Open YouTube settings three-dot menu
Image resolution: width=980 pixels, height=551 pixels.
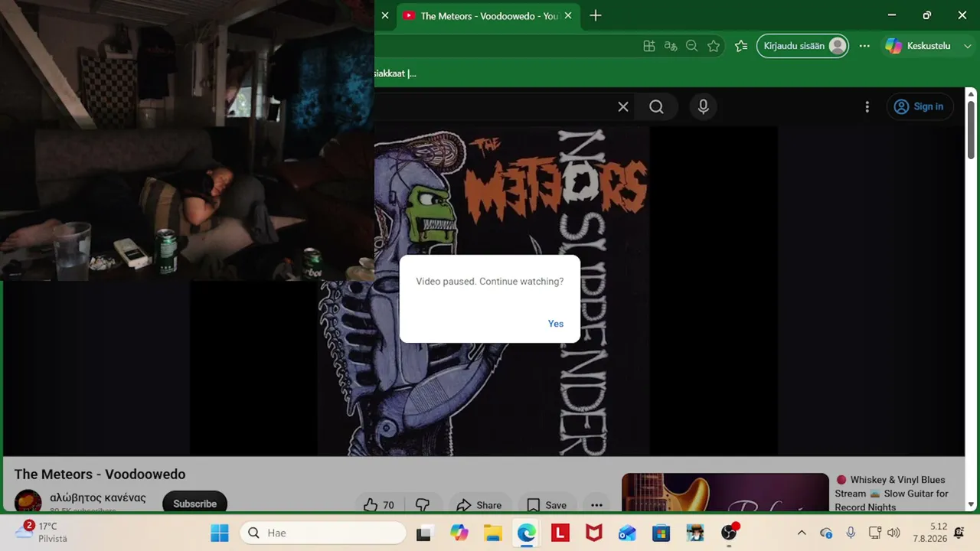(867, 107)
